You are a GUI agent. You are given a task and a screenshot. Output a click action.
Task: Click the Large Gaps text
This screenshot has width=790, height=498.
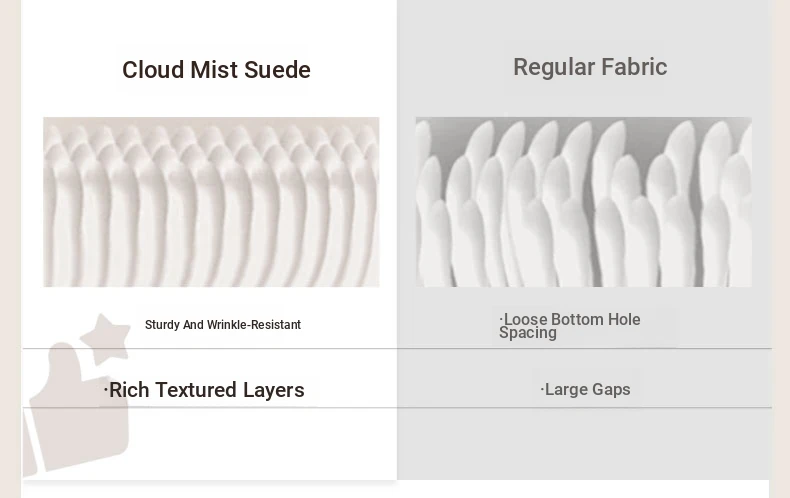tap(585, 390)
